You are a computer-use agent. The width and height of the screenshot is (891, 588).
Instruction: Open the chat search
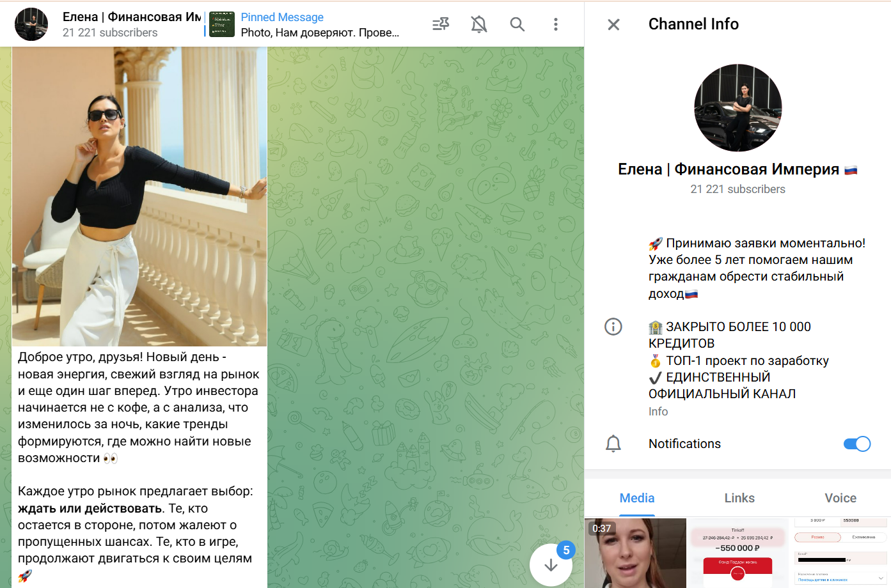pyautogui.click(x=517, y=24)
